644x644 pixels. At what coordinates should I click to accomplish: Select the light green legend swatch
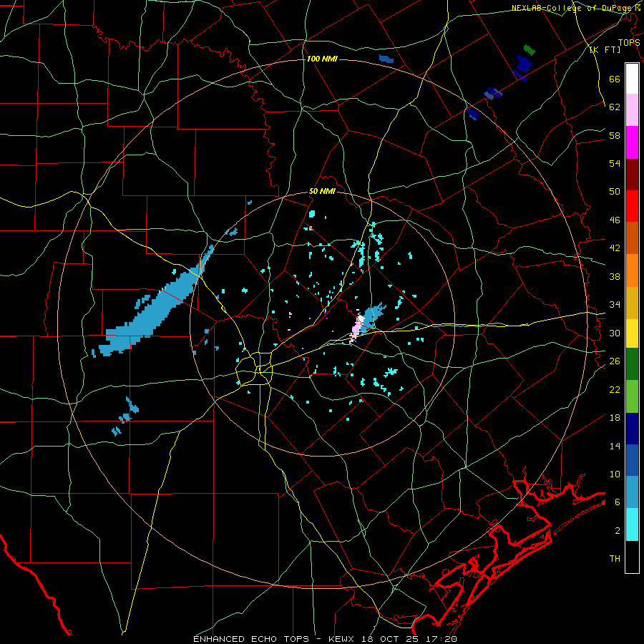[632, 396]
